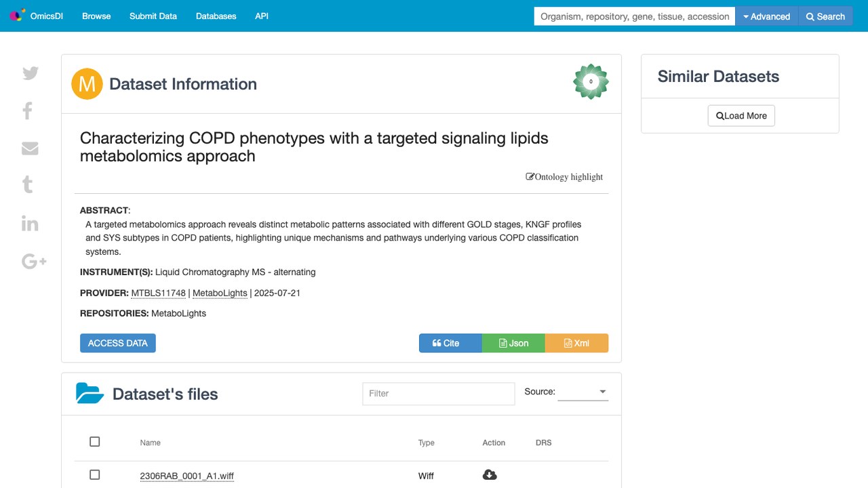Focus the top search input field
Viewport: 868px width, 488px height.
point(635,16)
